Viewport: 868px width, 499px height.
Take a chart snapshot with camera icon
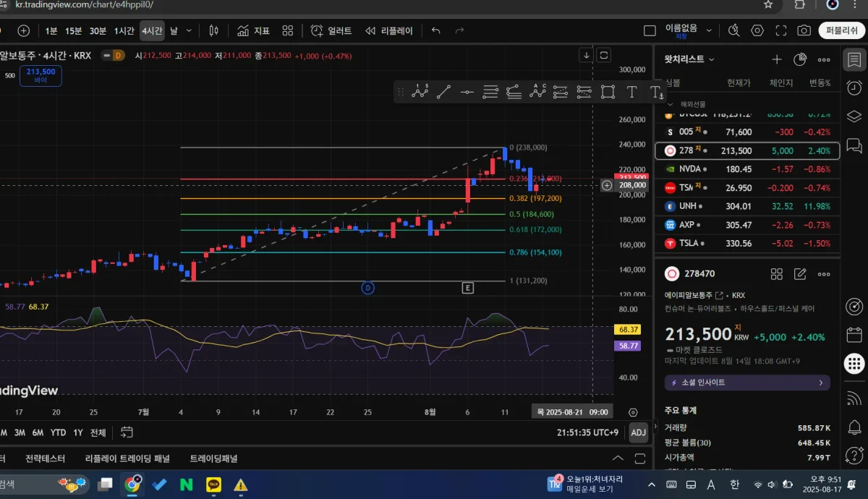coord(804,30)
